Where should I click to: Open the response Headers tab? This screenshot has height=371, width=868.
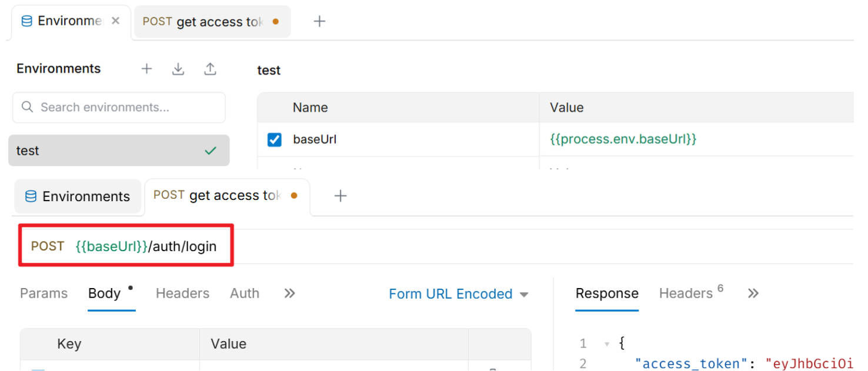tap(686, 293)
